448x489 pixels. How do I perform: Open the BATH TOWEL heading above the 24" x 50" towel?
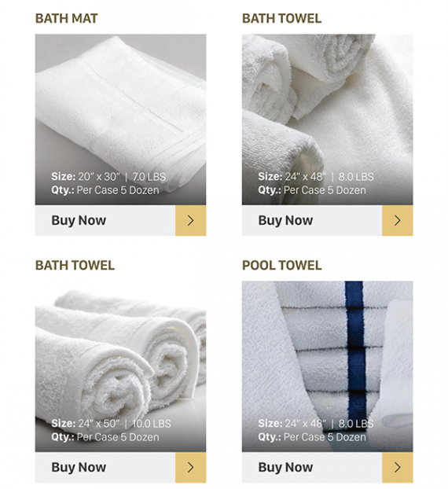point(75,266)
